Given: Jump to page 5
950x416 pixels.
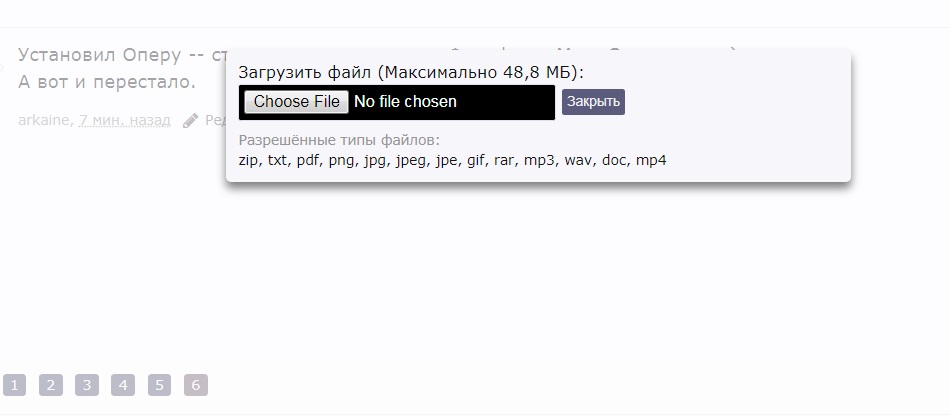Looking at the screenshot, I should pos(159,385).
